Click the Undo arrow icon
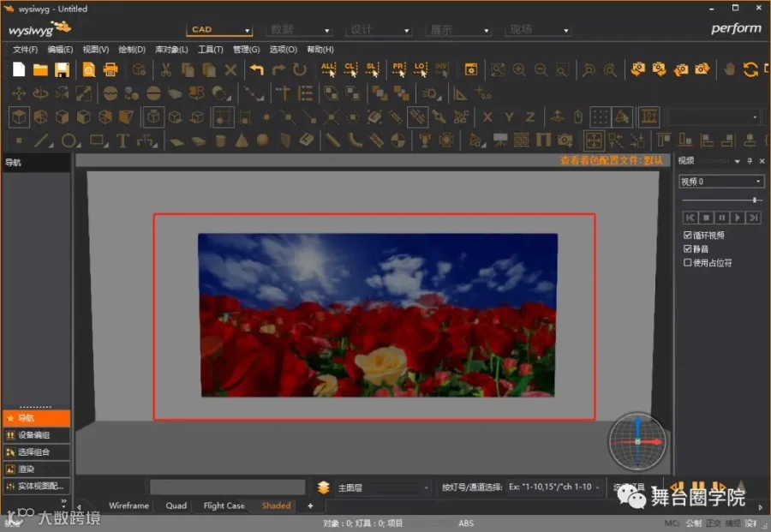 tap(256, 70)
